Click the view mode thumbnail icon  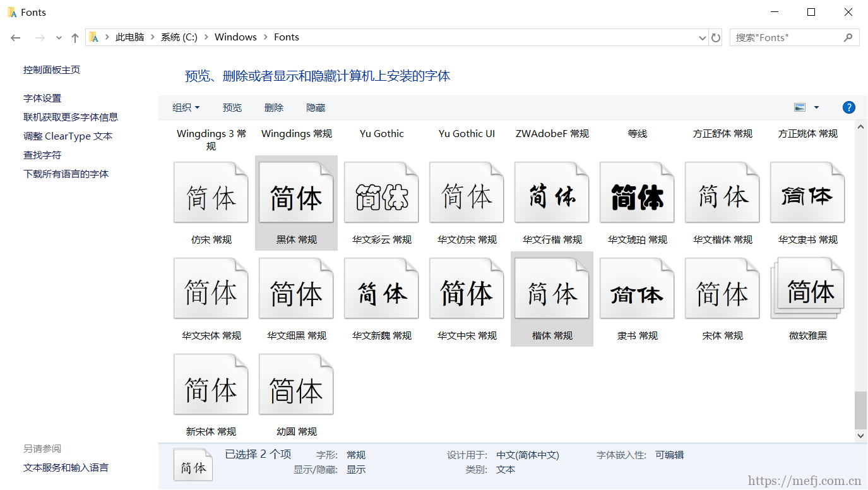pos(800,107)
